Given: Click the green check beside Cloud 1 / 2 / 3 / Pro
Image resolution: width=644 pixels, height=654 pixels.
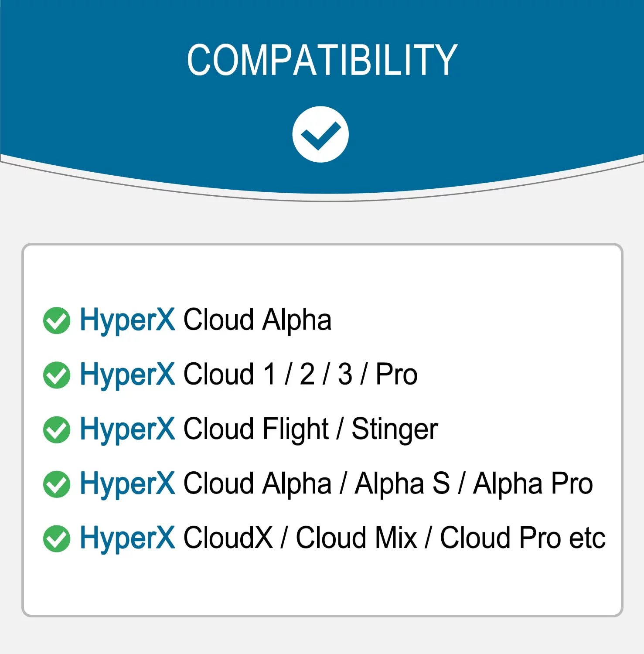Looking at the screenshot, I should (57, 375).
